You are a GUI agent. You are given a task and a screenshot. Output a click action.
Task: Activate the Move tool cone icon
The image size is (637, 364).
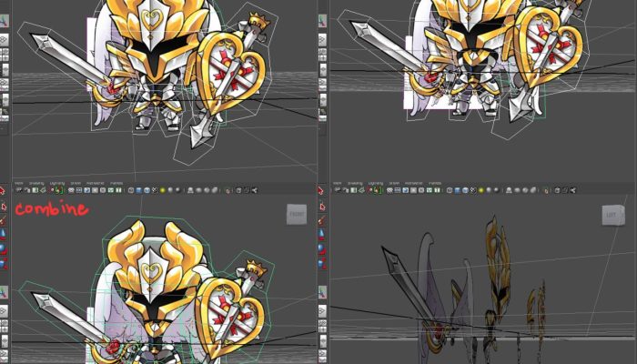(x=4, y=234)
